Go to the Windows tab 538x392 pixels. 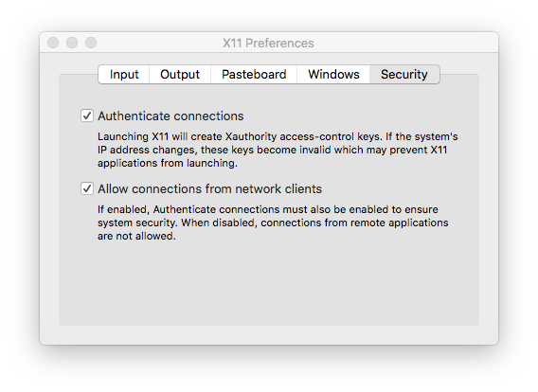point(333,74)
